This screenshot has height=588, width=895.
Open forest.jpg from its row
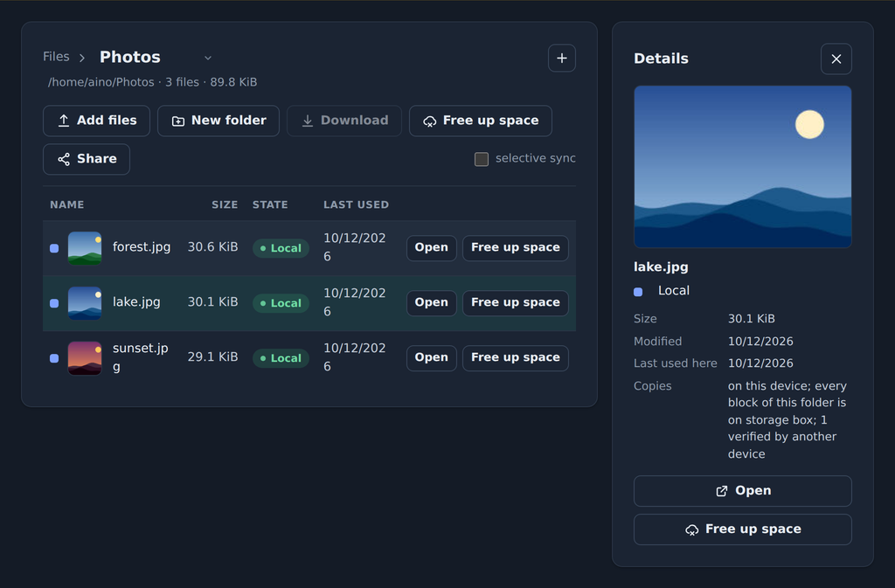click(432, 248)
